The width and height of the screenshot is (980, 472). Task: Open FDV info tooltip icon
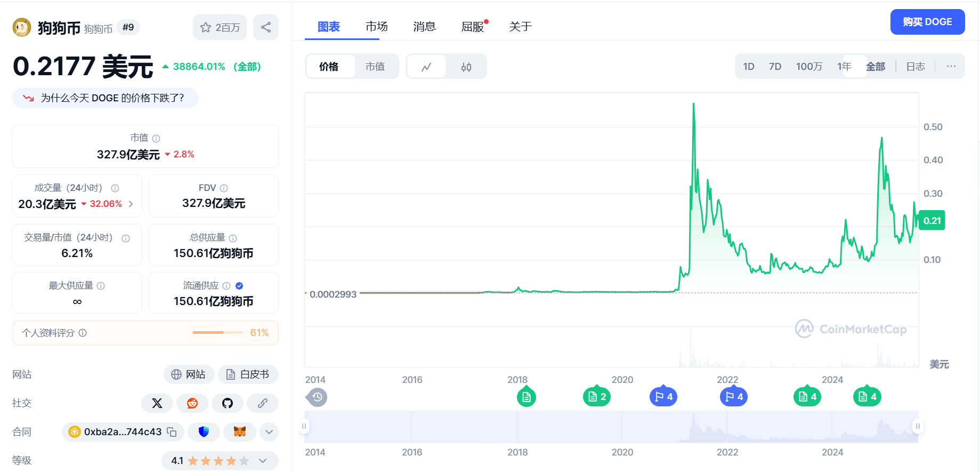pos(224,188)
